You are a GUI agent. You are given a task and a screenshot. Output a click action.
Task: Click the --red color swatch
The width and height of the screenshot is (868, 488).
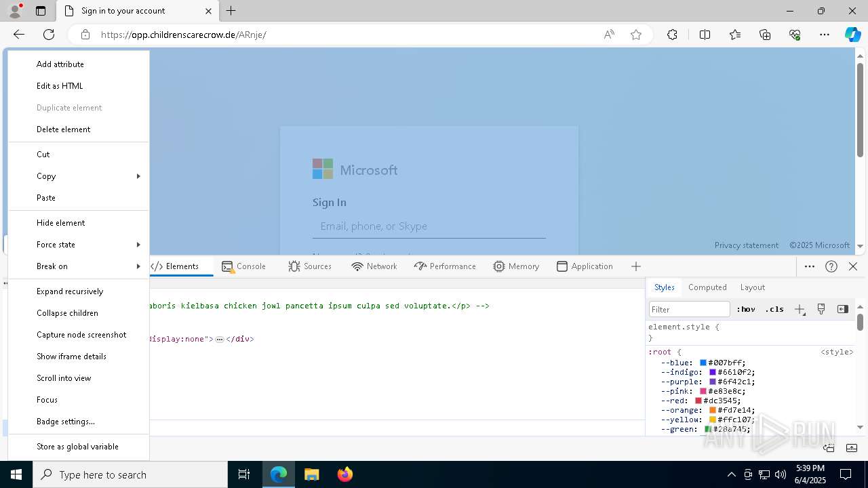[698, 401]
